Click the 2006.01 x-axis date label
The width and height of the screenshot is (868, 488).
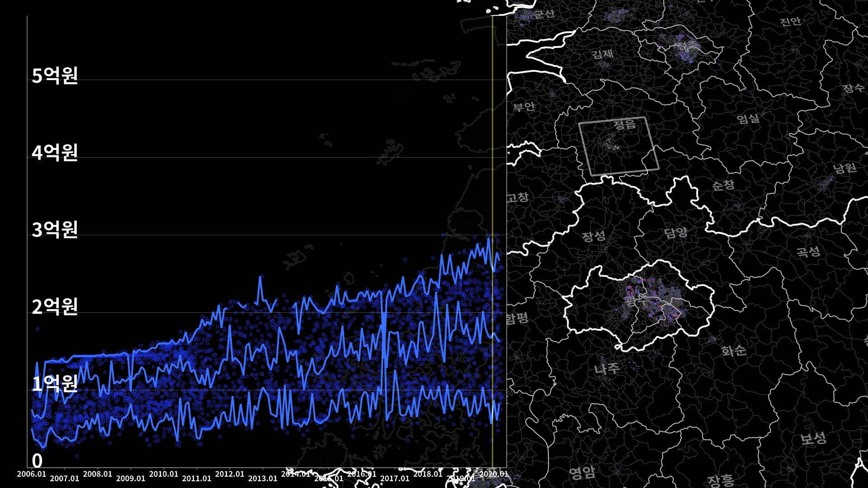tap(32, 474)
